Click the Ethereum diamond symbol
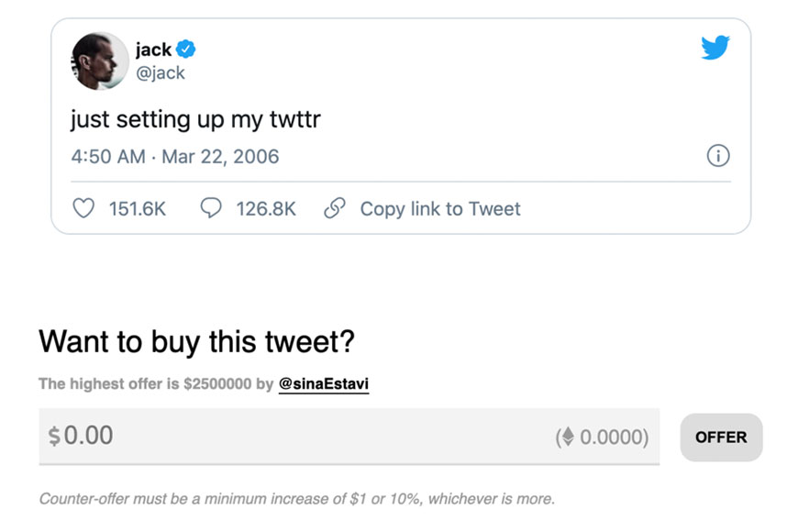This screenshot has width=798, height=532. pyautogui.click(x=568, y=438)
